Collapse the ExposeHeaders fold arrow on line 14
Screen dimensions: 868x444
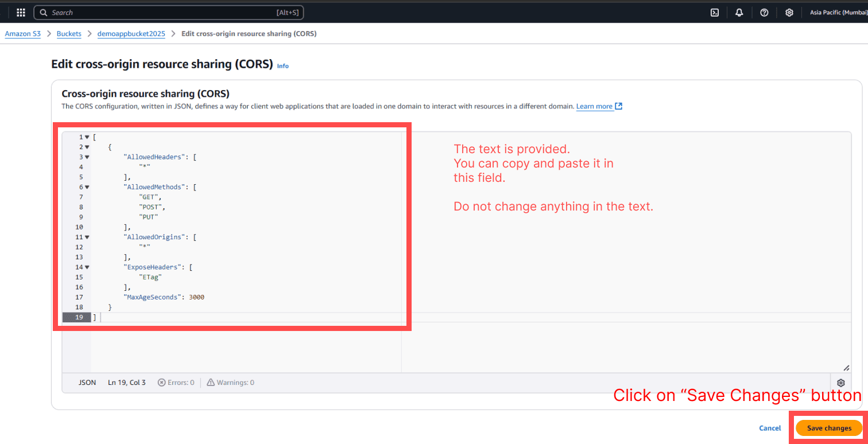coord(87,267)
